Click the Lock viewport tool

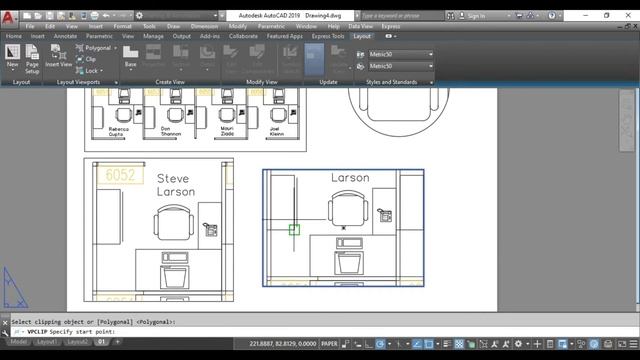[87, 71]
